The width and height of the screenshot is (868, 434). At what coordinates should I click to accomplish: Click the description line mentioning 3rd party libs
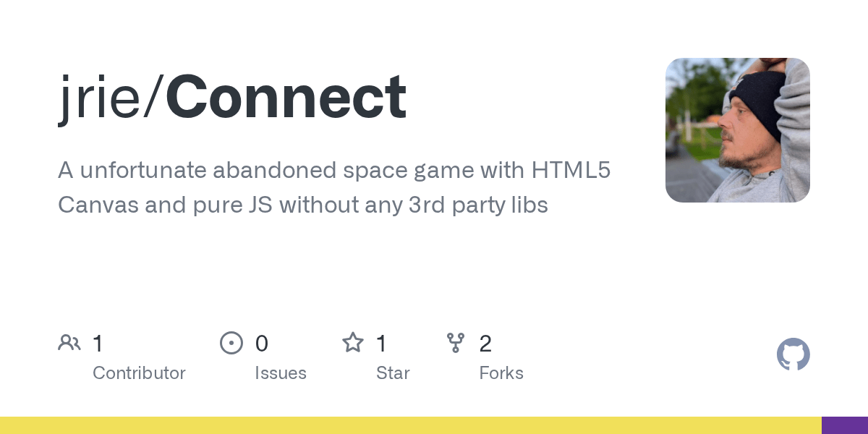pyautogui.click(x=302, y=205)
